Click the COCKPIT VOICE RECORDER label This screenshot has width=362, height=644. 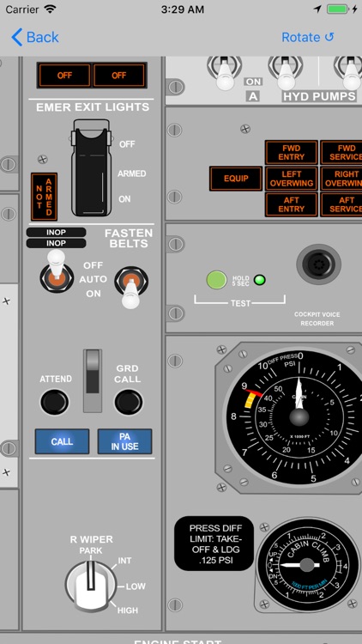(317, 319)
